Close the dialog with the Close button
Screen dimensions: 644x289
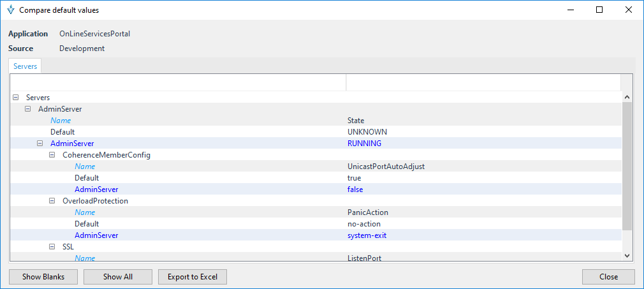click(608, 277)
